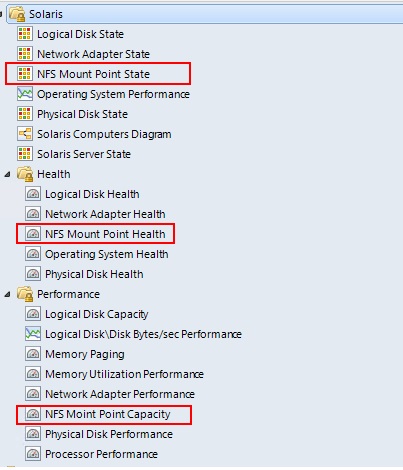Click the Logical Disk\Disk Bytes/sec Performance chart icon

pyautogui.click(x=33, y=334)
